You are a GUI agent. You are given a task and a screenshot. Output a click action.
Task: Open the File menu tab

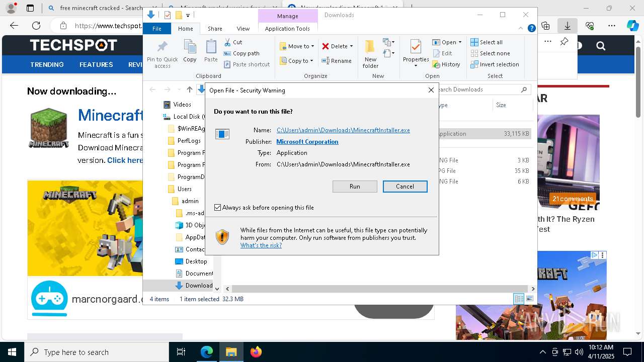click(157, 29)
